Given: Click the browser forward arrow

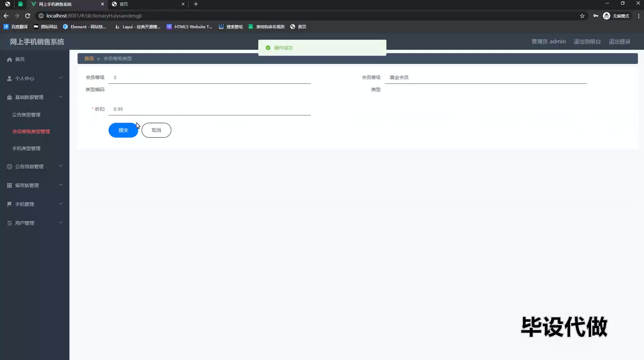Looking at the screenshot, I should 17,16.
